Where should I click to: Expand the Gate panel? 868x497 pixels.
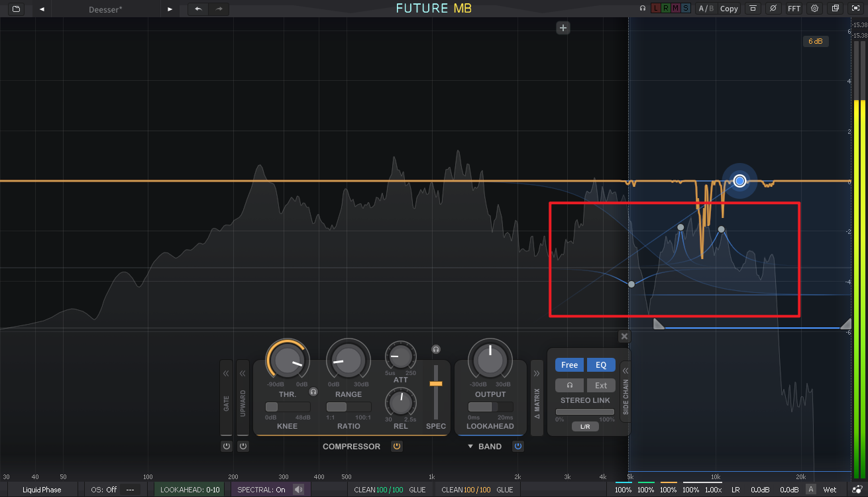(227, 374)
